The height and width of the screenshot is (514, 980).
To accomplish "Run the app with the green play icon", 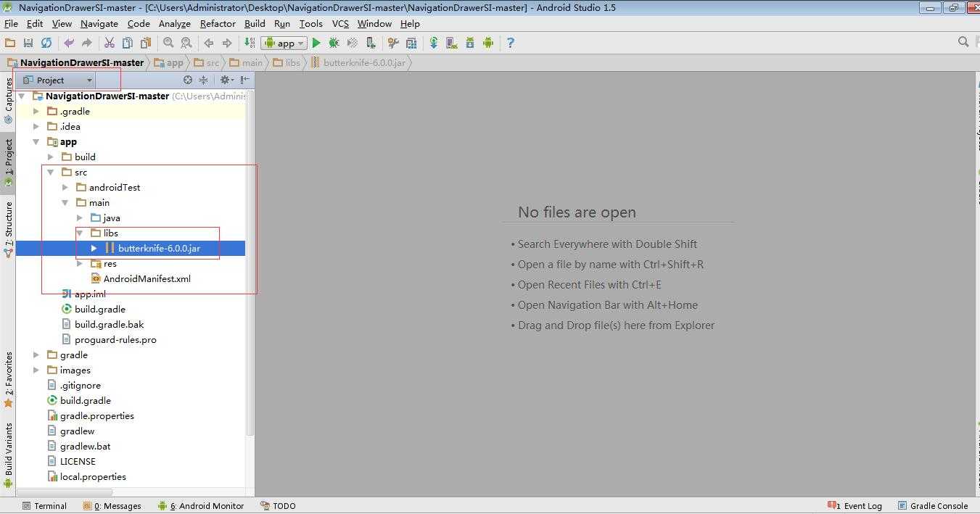I will point(316,43).
